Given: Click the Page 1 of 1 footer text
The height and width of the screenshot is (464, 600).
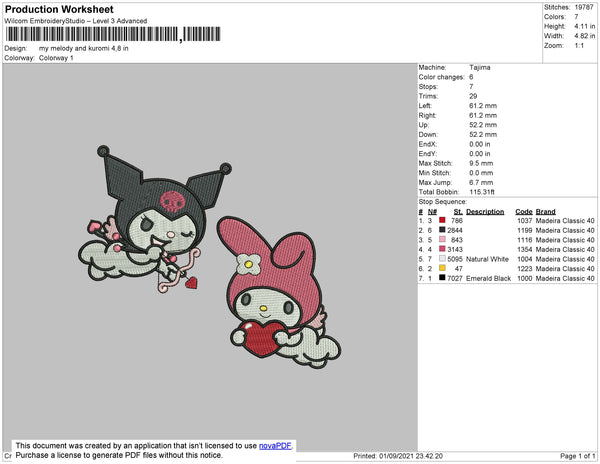Looking at the screenshot, I should pos(577,456).
